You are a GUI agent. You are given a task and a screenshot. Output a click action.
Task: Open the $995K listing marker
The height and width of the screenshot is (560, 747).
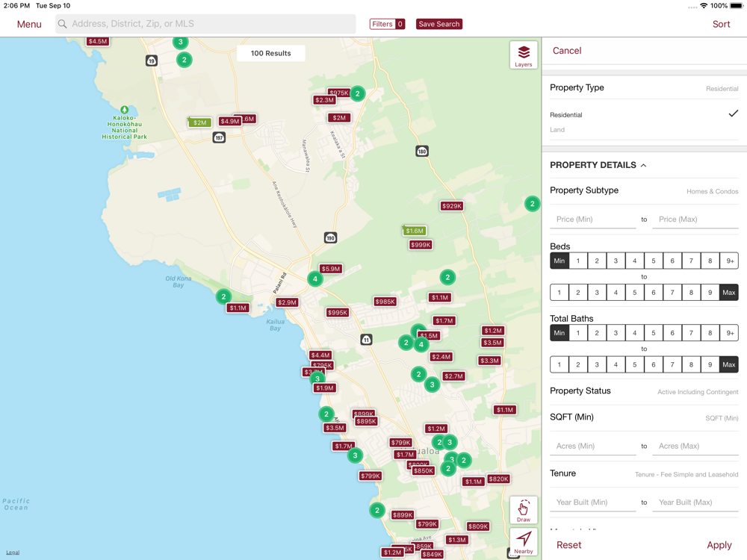338,312
